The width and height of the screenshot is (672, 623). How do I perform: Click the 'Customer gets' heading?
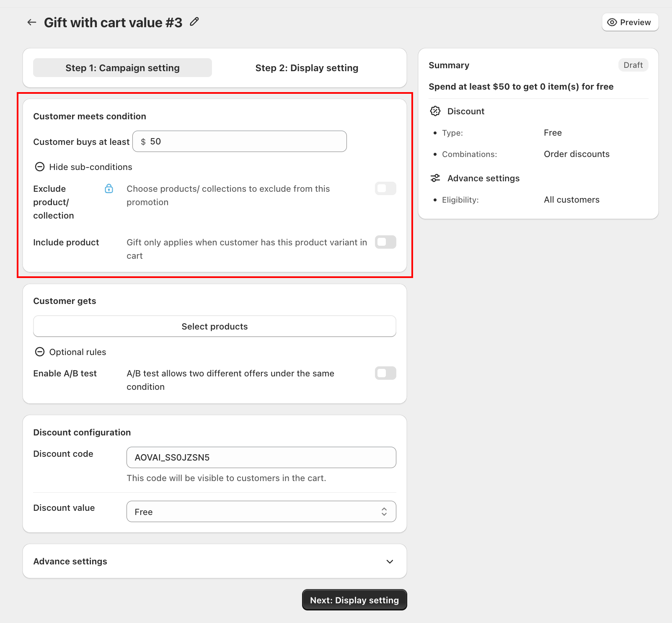pos(65,301)
